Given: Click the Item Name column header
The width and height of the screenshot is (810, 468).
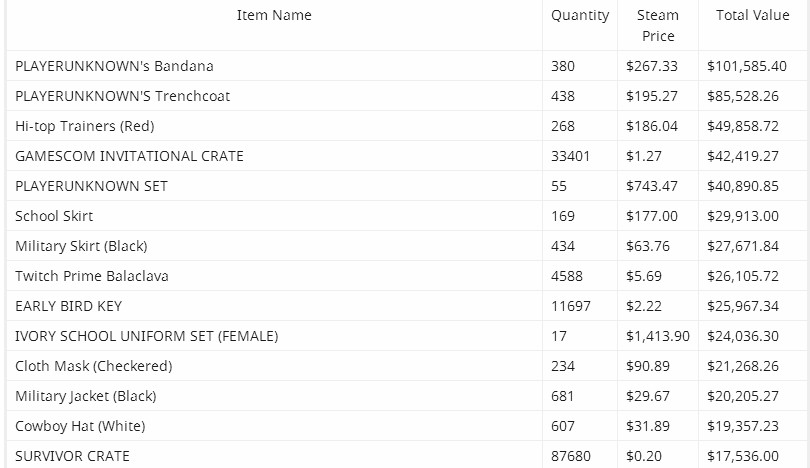Looking at the screenshot, I should click(274, 15).
